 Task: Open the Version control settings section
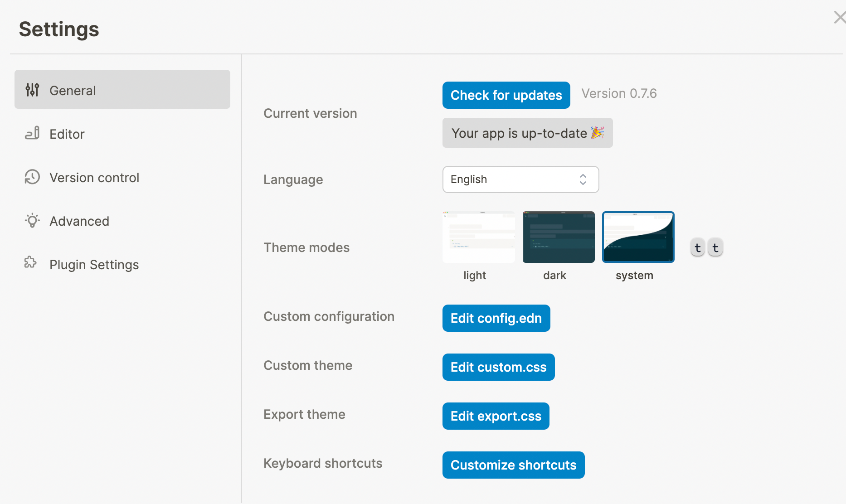point(94,177)
